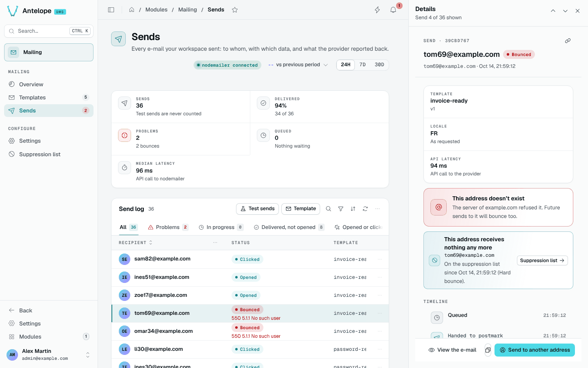Open Modules in sidebar footer
Image resolution: width=588 pixels, height=368 pixels.
(49, 337)
